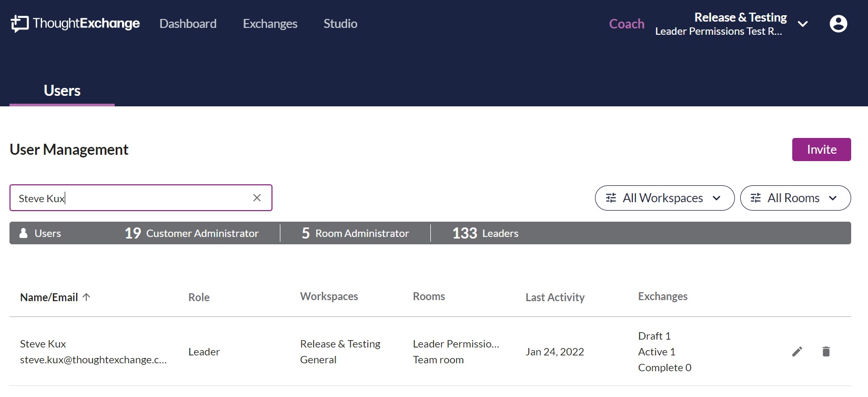Click the Exchanges column header
Screen dimensions: 868x397
pos(663,296)
